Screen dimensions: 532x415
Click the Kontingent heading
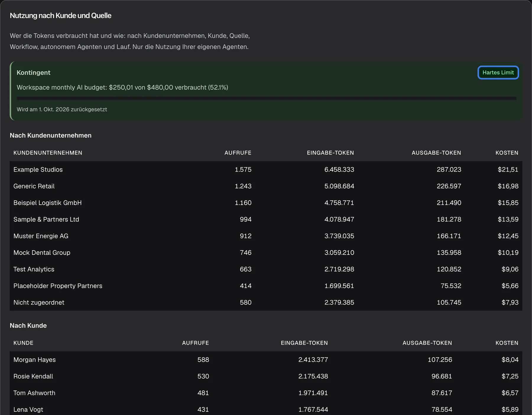pos(34,73)
